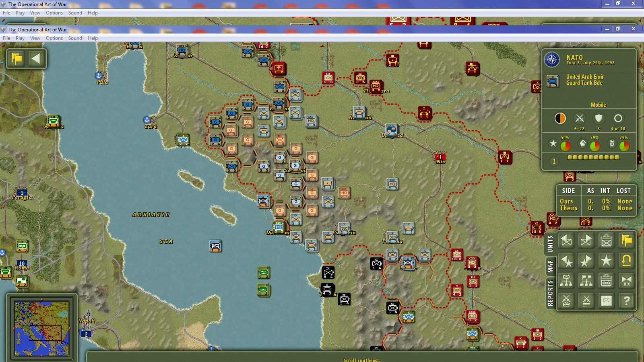The image size is (644, 362).
Task: Open the View menu in front window
Action: coord(35,38)
